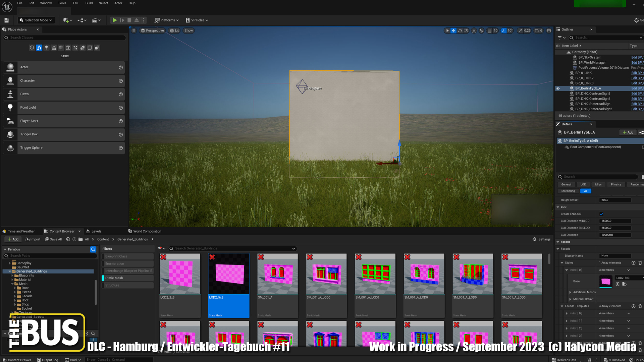Screen dimensions: 644x362
Task: Open the Build menu
Action: [89, 3]
